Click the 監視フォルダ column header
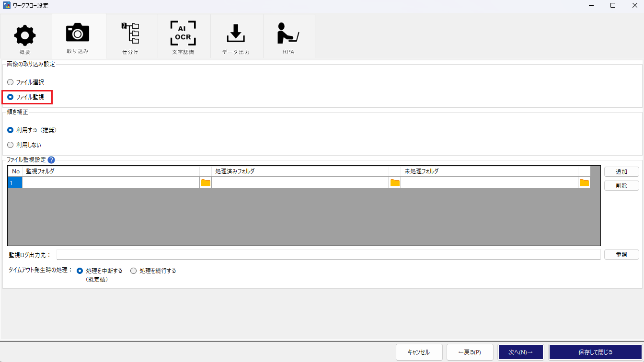 pos(111,171)
